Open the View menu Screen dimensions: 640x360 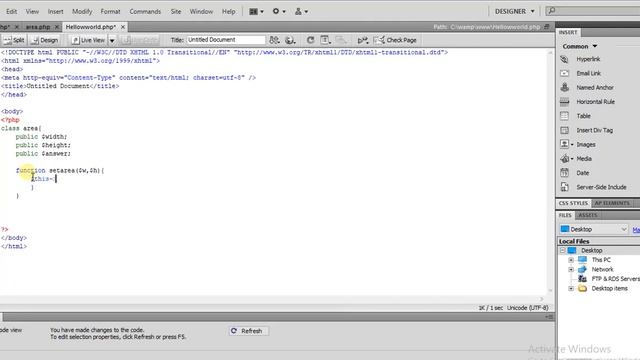pyautogui.click(x=32, y=11)
